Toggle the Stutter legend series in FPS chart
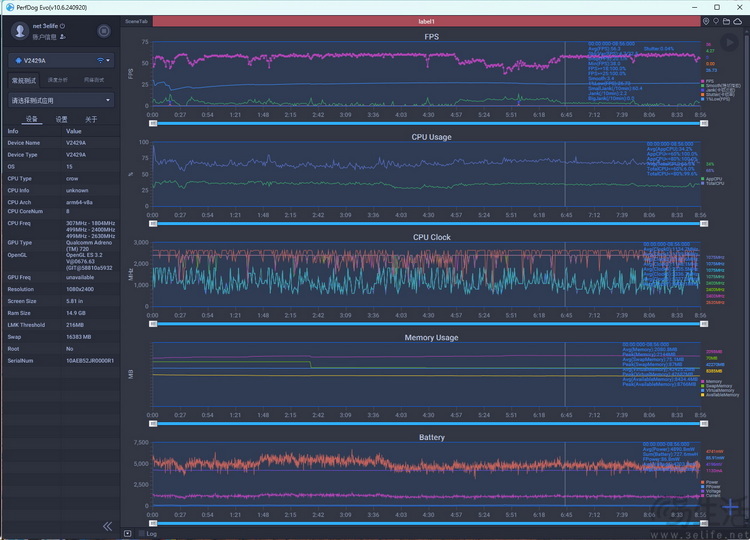Image resolution: width=750 pixels, height=540 pixels. tap(717, 95)
